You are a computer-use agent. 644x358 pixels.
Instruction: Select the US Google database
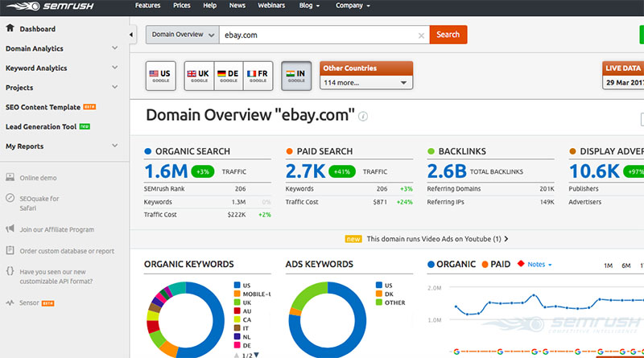click(159, 75)
